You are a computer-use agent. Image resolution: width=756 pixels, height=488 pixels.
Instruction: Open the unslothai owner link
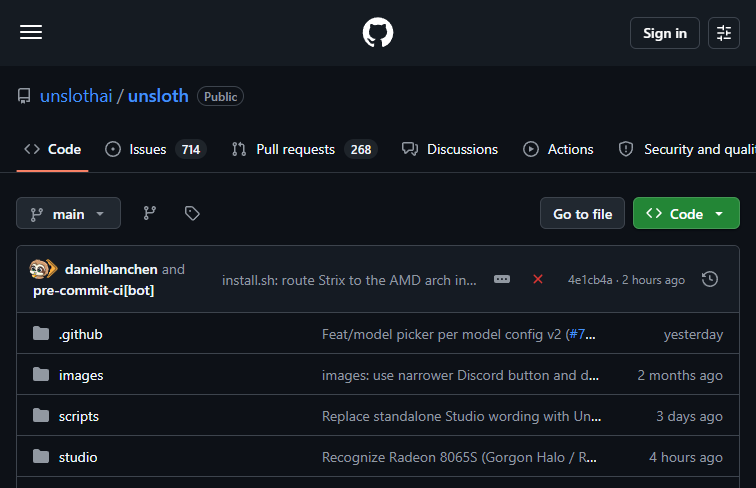pos(76,96)
